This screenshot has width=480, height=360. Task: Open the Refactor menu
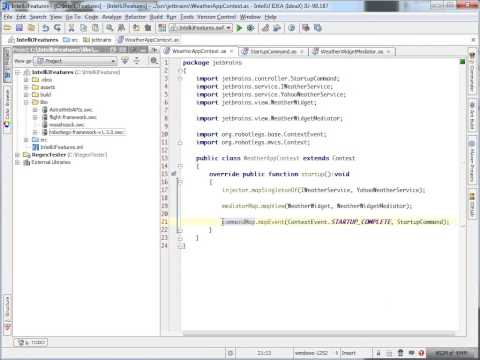coord(135,17)
